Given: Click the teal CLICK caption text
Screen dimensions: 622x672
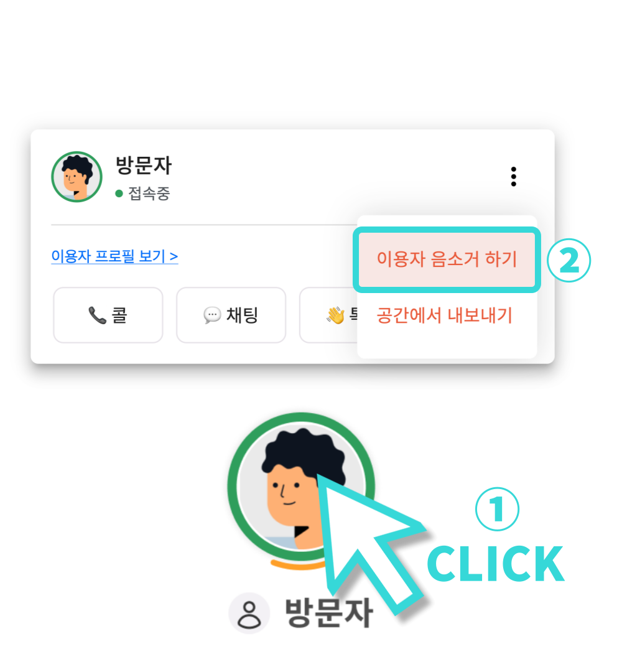Looking at the screenshot, I should coord(496,564).
